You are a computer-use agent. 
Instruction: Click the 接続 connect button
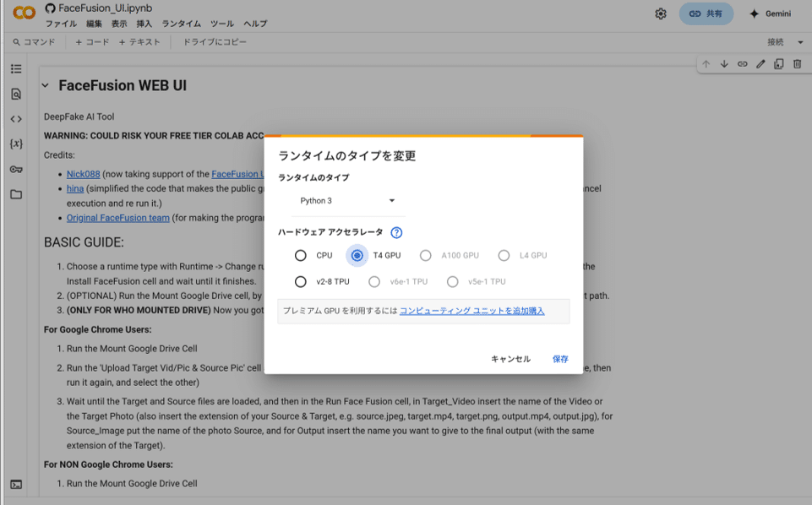click(x=775, y=42)
